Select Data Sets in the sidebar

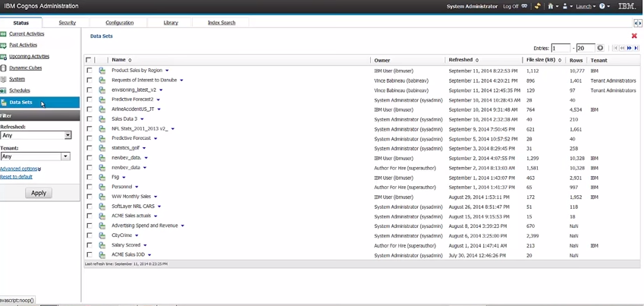click(40, 103)
